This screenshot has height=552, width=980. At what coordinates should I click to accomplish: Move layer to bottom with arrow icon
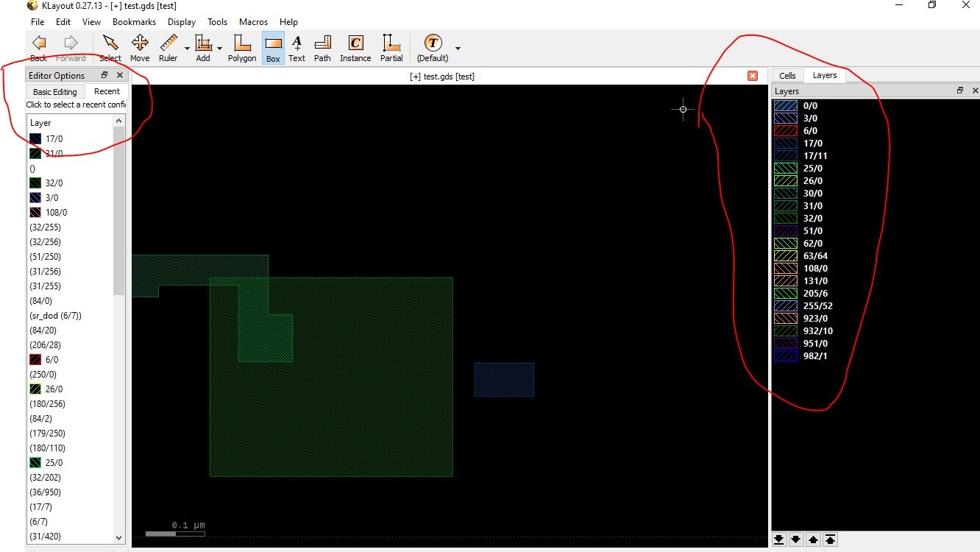tap(779, 539)
